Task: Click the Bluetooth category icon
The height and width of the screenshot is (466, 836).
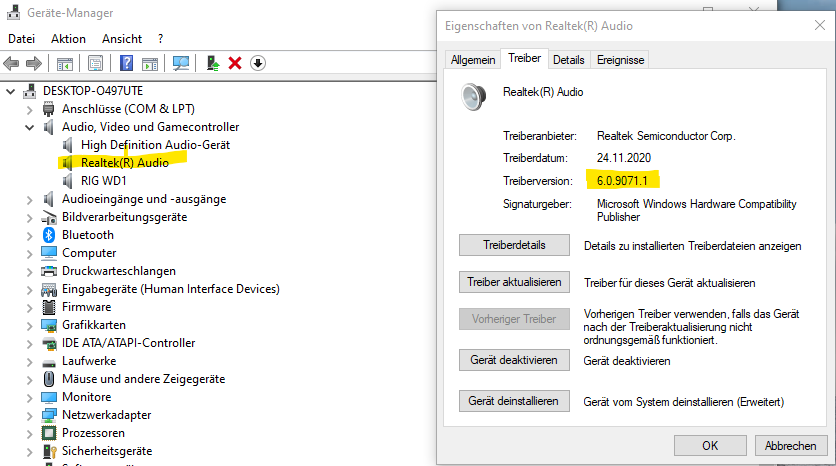Action: (49, 235)
